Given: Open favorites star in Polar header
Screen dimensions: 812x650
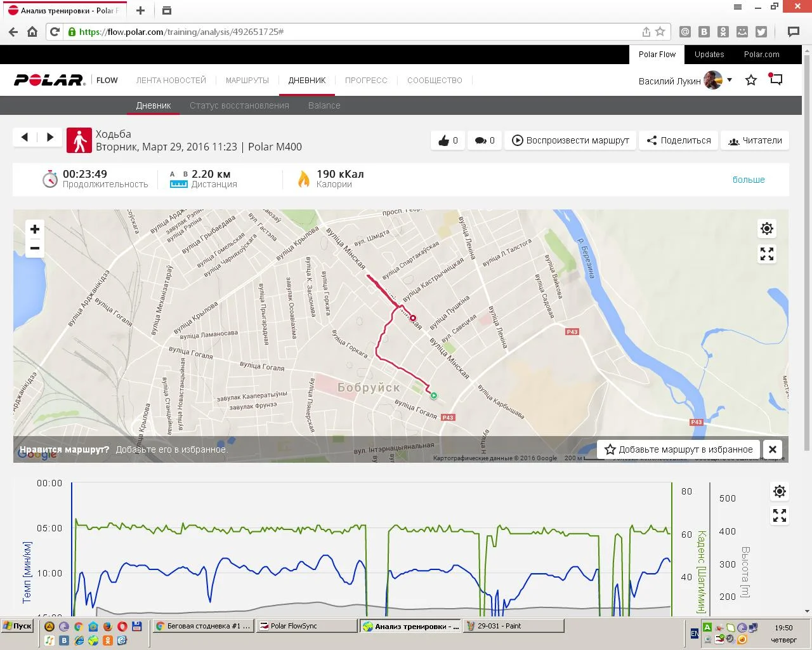Looking at the screenshot, I should [x=751, y=80].
